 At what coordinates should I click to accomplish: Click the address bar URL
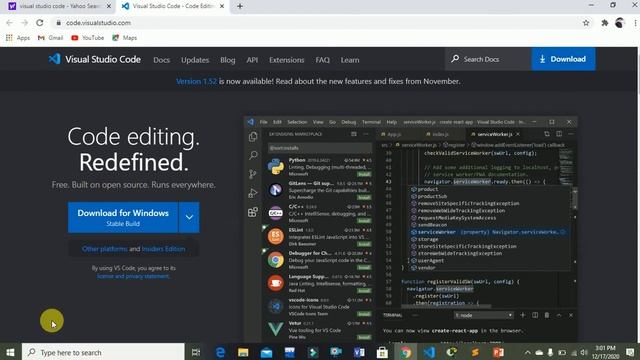(98, 23)
